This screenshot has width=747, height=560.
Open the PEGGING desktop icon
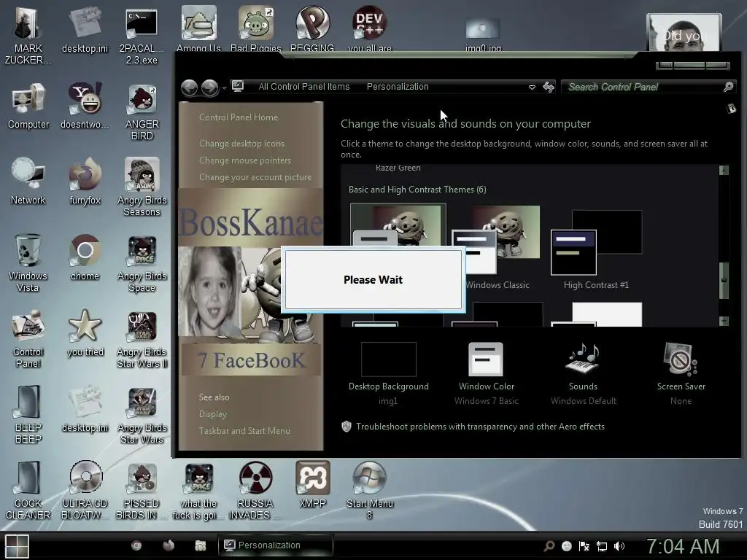[x=312, y=28]
